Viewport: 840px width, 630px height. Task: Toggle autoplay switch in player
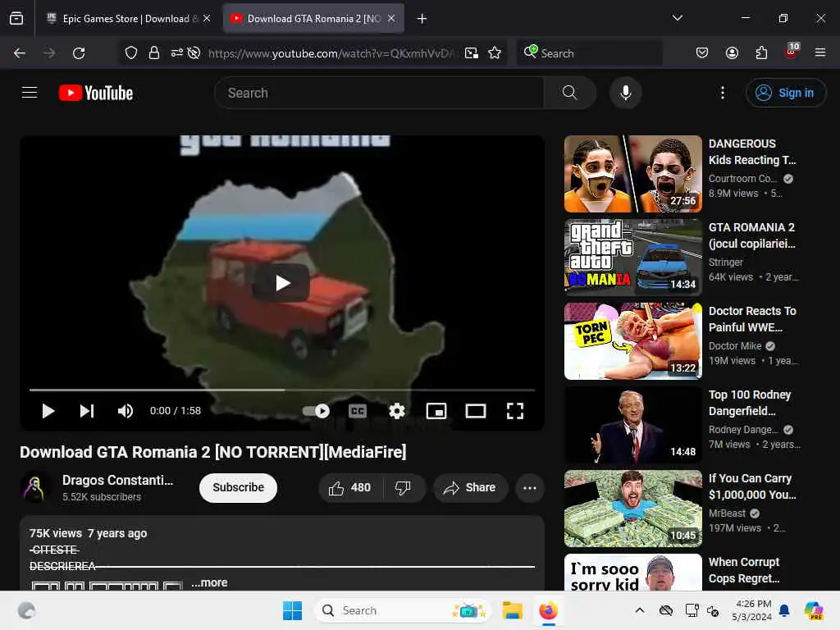(316, 411)
